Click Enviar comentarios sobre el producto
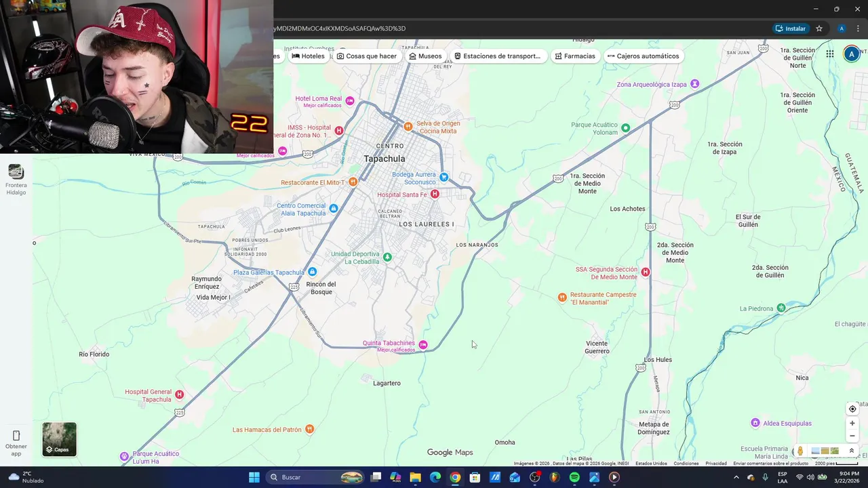Image resolution: width=868 pixels, height=488 pixels. pos(770,464)
